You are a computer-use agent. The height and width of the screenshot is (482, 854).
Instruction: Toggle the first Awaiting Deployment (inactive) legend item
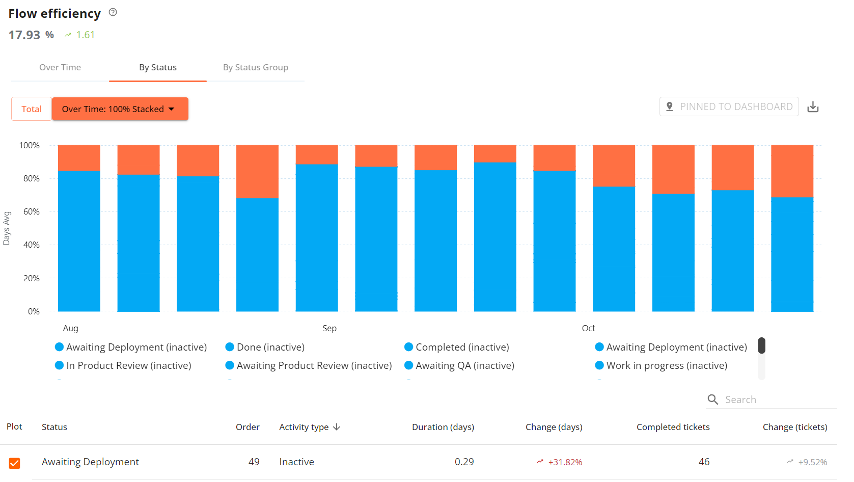click(x=131, y=347)
